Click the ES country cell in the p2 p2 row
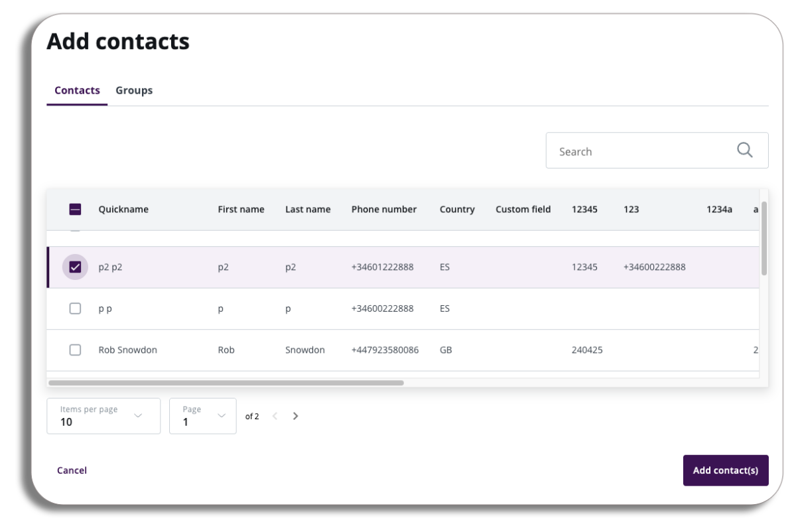796x532 pixels. (444, 267)
